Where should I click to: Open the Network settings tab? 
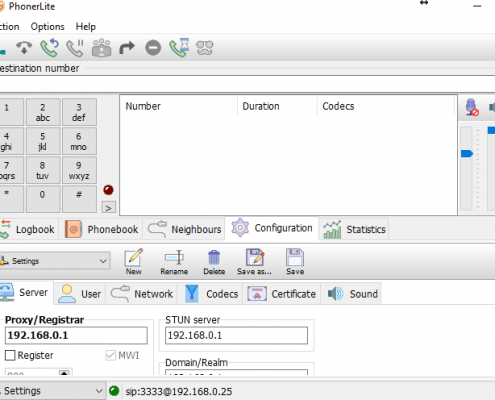click(142, 294)
